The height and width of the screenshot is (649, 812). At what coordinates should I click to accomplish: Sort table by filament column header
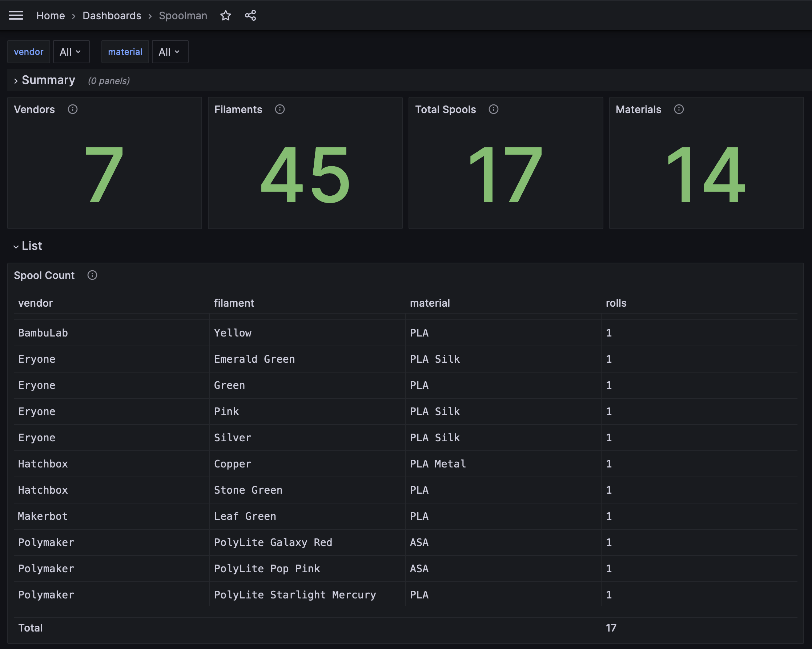(234, 303)
